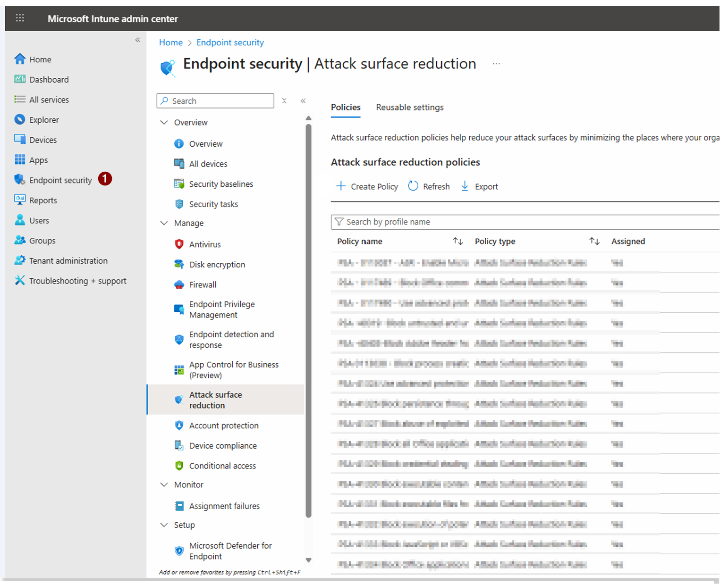
Task: Select Conditional access
Action: click(x=222, y=466)
